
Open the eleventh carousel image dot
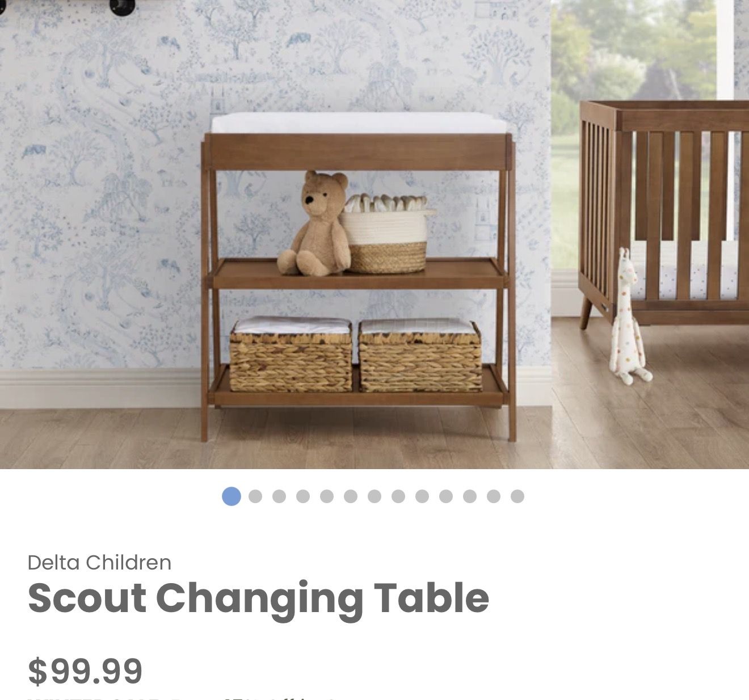coord(470,496)
